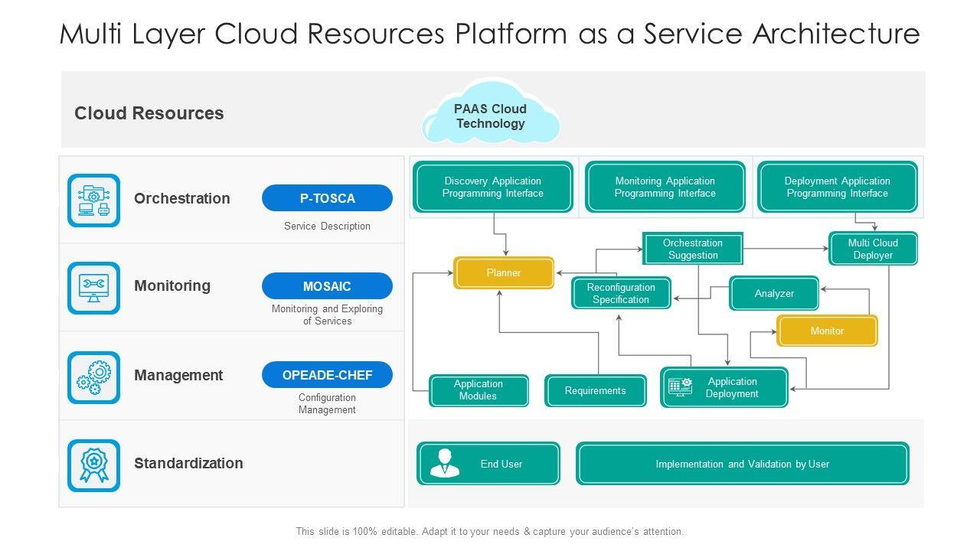This screenshot has height=551, width=980.
Task: Select the Management gears icon
Action: (93, 377)
